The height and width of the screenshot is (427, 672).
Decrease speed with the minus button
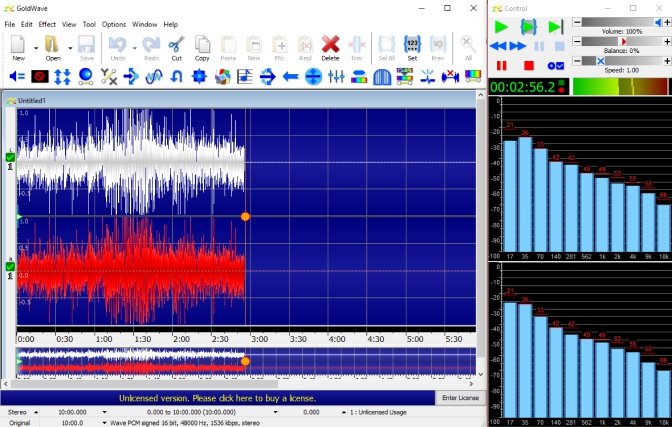(x=577, y=61)
